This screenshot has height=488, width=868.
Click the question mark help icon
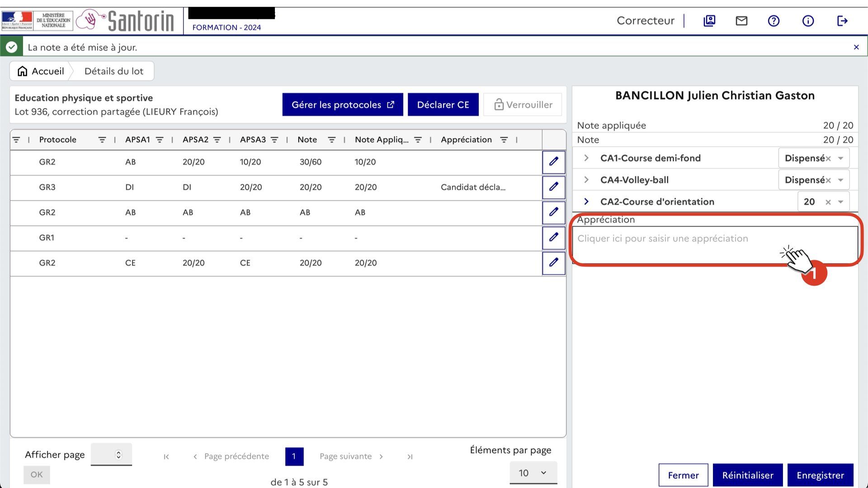click(774, 21)
